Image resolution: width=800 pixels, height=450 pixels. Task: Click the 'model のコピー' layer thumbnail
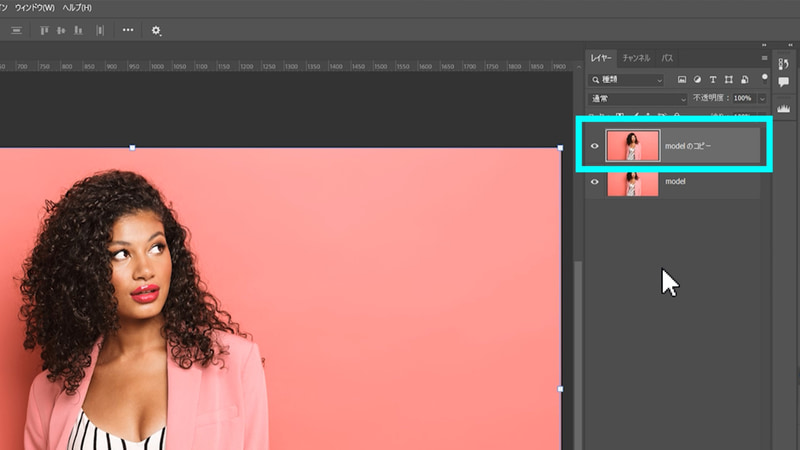[x=633, y=146]
